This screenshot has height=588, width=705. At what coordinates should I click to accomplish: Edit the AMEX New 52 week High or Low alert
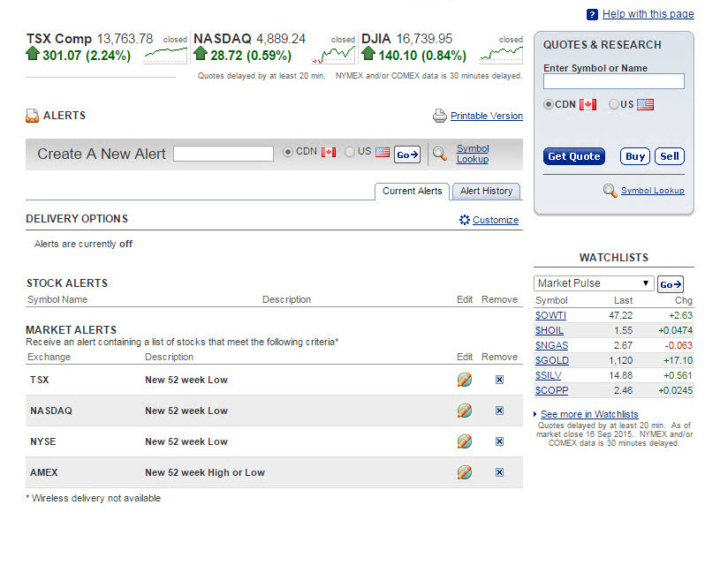coord(465,472)
